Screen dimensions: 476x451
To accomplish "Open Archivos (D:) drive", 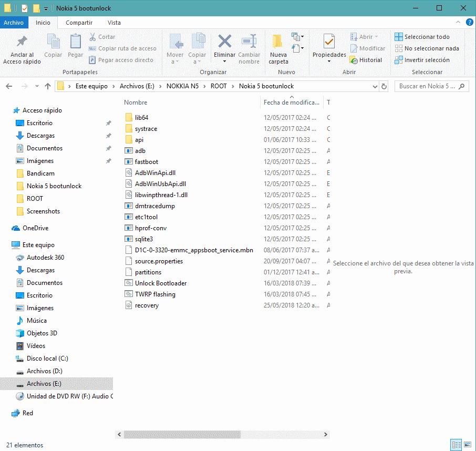I will tap(44, 371).
